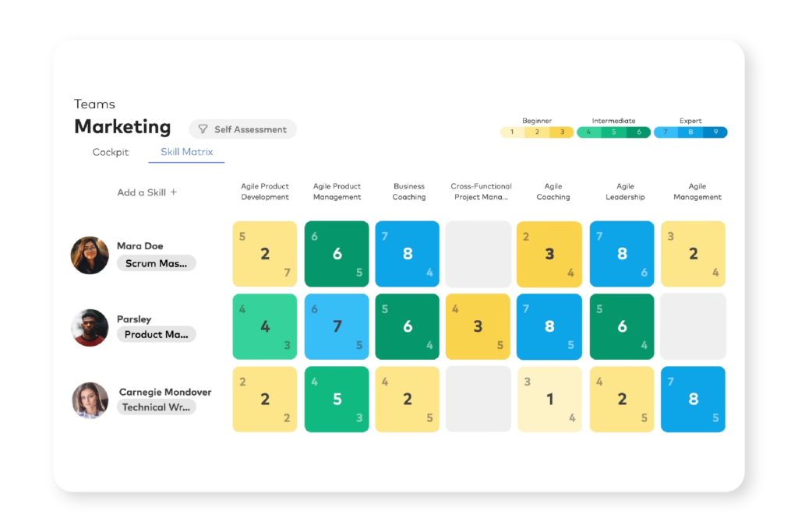Open Mara Doe's empty Cross-Functional Project Management cell
The width and height of the screenshot is (798, 532).
click(478, 254)
